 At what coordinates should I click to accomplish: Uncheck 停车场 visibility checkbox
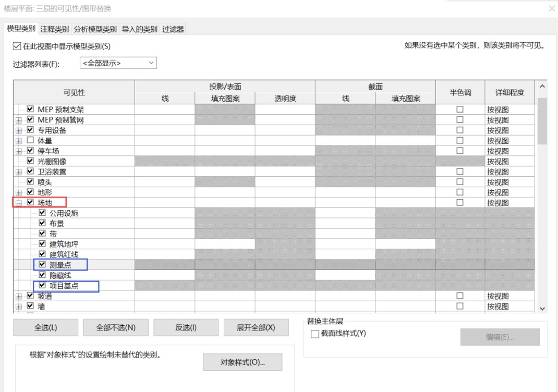click(x=31, y=151)
